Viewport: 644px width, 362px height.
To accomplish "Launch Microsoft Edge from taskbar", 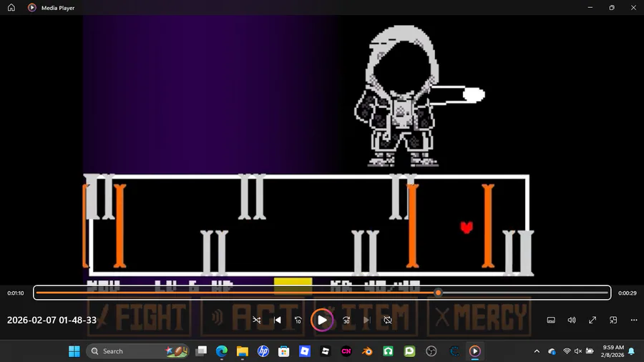I will tap(222, 351).
